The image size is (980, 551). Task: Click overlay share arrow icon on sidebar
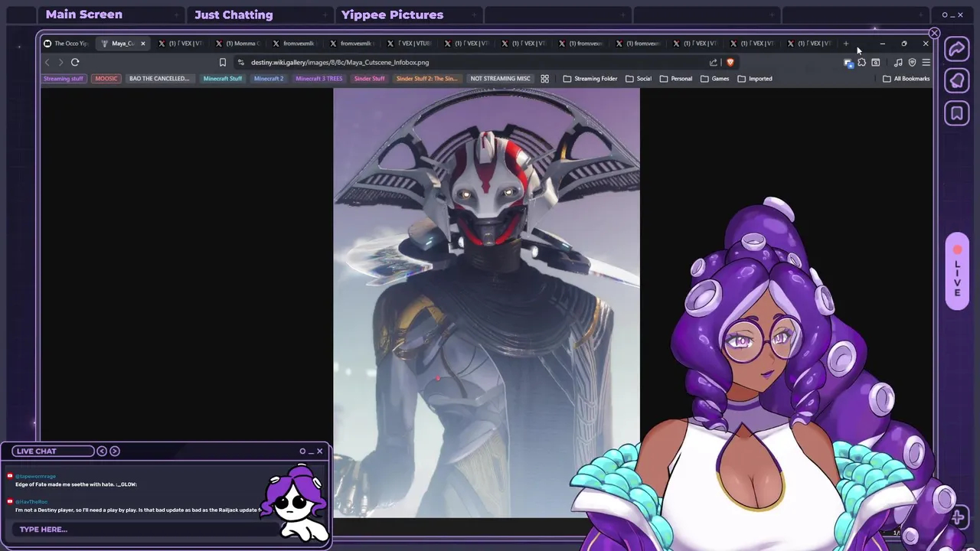click(957, 50)
